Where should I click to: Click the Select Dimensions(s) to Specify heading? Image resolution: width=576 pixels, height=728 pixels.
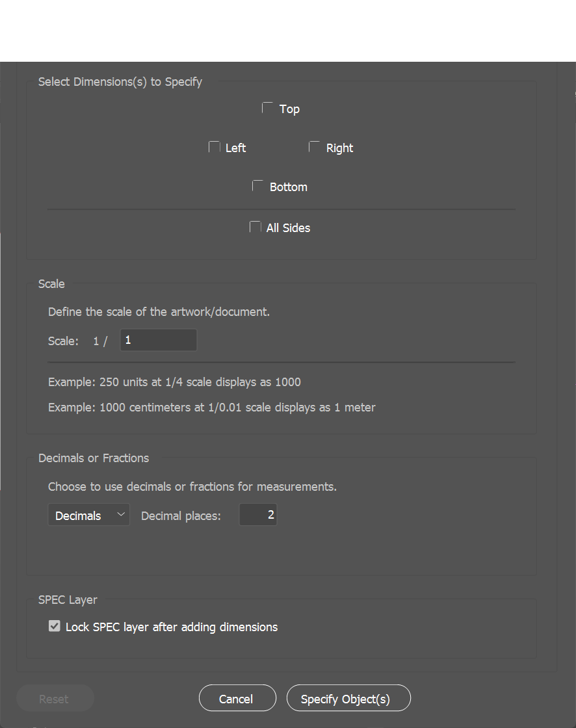120,81
